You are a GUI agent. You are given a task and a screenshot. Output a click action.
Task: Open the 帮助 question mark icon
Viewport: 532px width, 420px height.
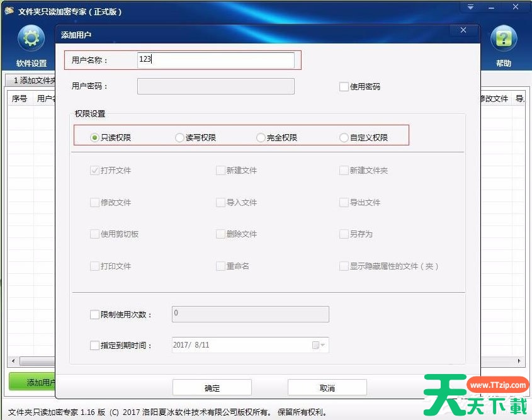[504, 38]
